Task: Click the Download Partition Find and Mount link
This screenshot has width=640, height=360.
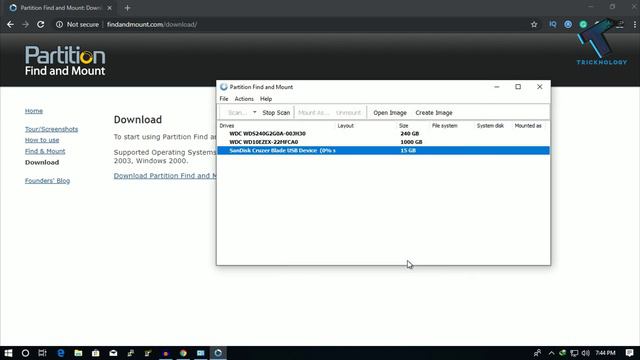Action: (165, 176)
